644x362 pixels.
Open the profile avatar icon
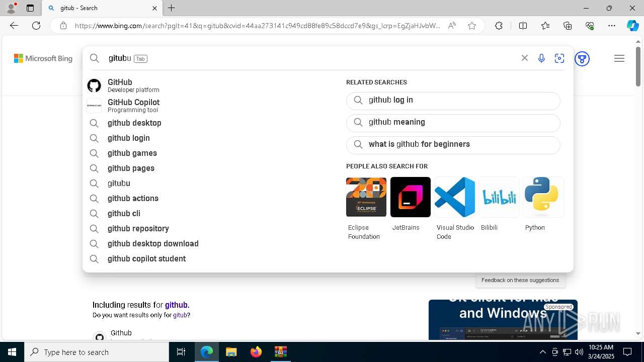coord(11,8)
